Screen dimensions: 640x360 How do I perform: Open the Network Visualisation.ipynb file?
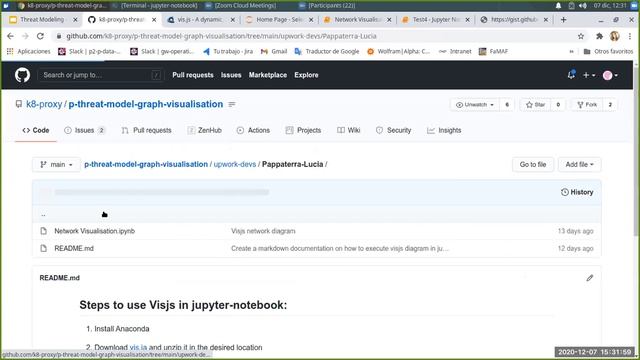95,231
